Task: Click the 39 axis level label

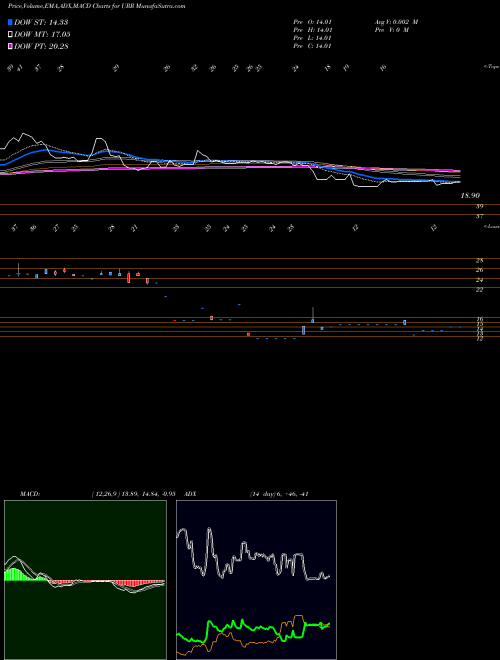Action: coord(479,207)
